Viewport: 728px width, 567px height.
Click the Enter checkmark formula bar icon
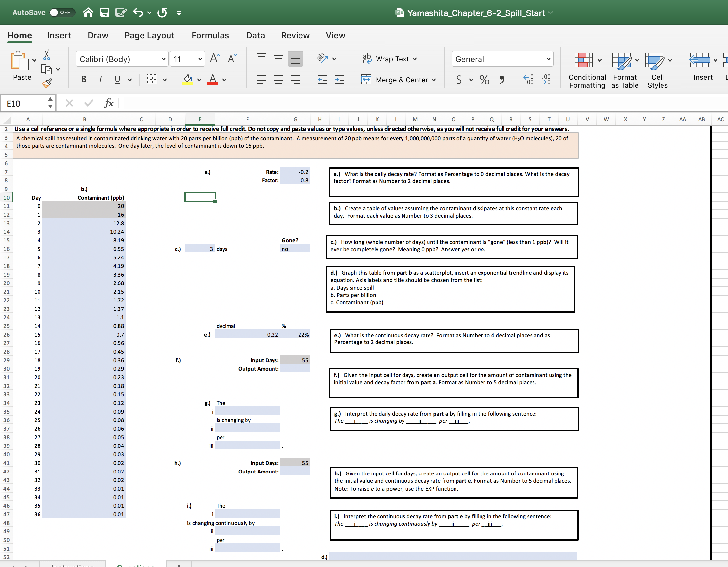point(89,103)
